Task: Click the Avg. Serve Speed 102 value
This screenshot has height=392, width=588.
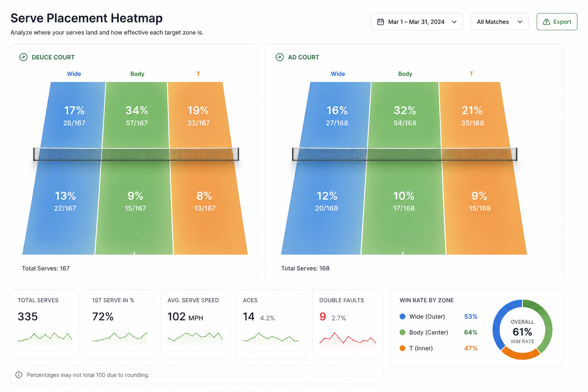Action: [x=176, y=317]
